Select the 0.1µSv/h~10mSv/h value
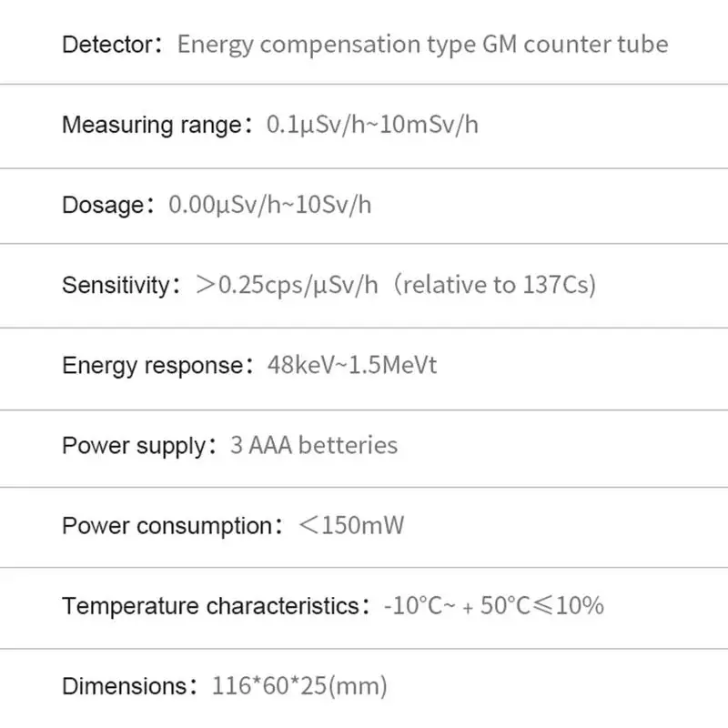 [x=372, y=125]
